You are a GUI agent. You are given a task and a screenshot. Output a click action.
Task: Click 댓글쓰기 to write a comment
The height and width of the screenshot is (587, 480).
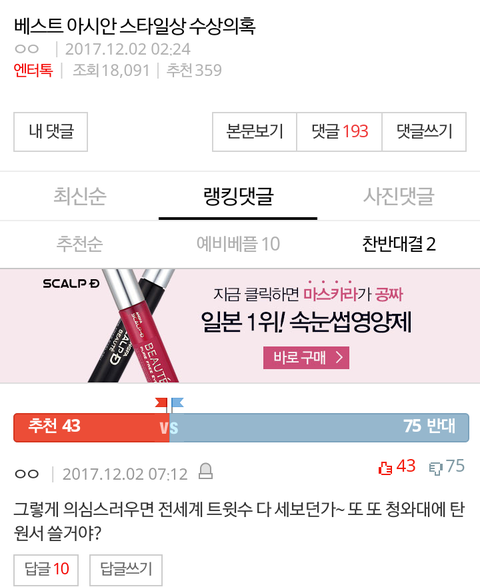coord(424,132)
